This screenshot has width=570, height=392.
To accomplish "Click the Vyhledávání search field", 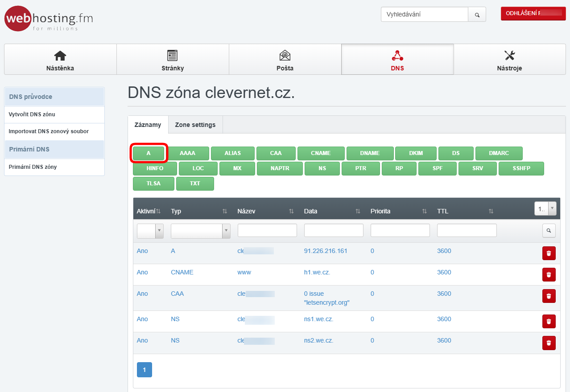I will coord(424,14).
